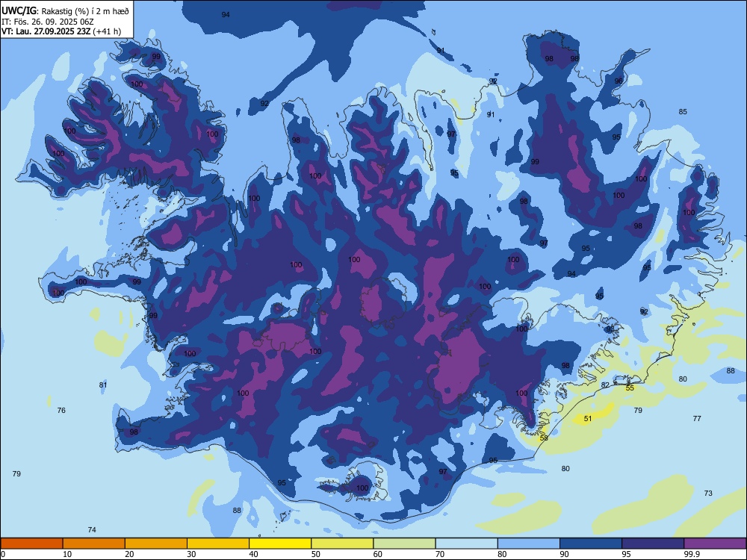The width and height of the screenshot is (747, 560).
Task: Click the humidity value 76 on the map
Action: 61,411
